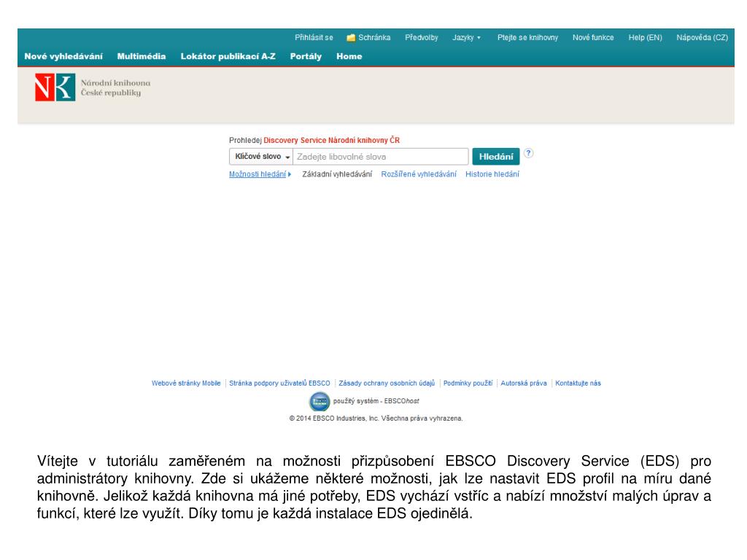Open Lokátor publikací A-Z
This screenshot has height=560, width=747.
point(228,56)
